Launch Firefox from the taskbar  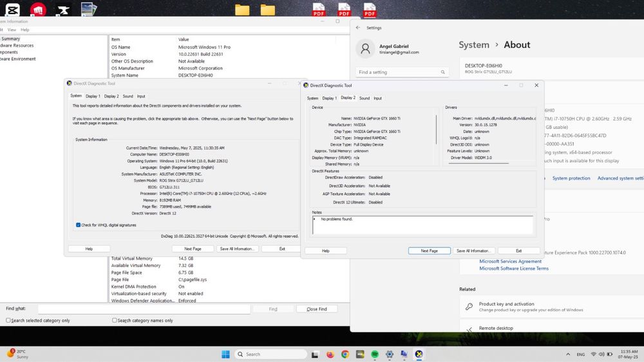[x=330, y=354]
